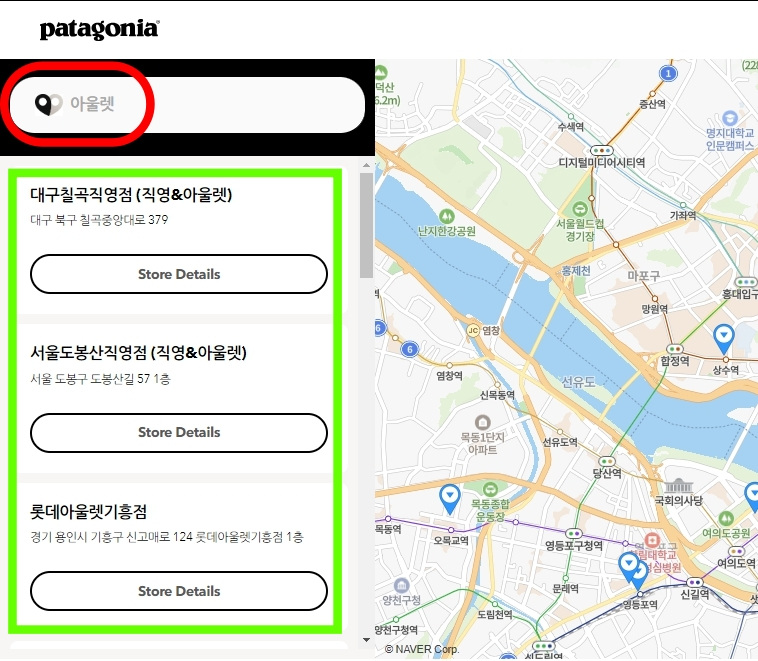This screenshot has width=758, height=661.
Task: Click the 오목교역 station label
Action: 451,541
